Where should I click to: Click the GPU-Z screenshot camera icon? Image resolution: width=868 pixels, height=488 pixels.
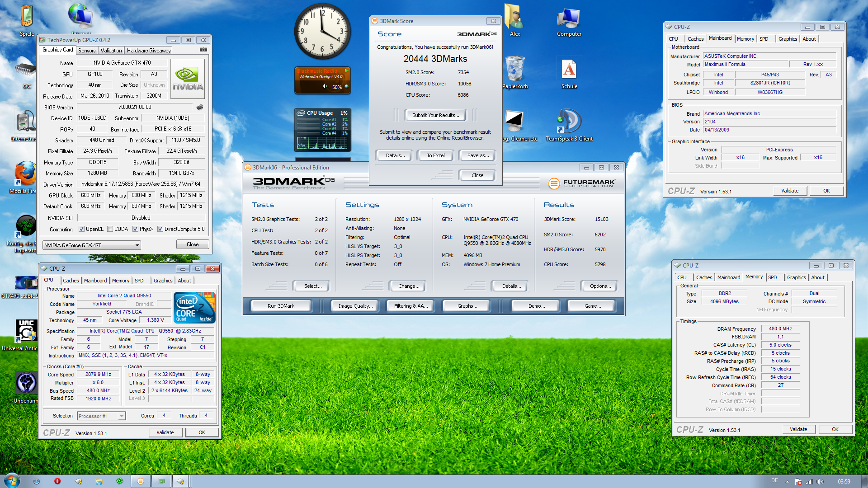point(203,50)
